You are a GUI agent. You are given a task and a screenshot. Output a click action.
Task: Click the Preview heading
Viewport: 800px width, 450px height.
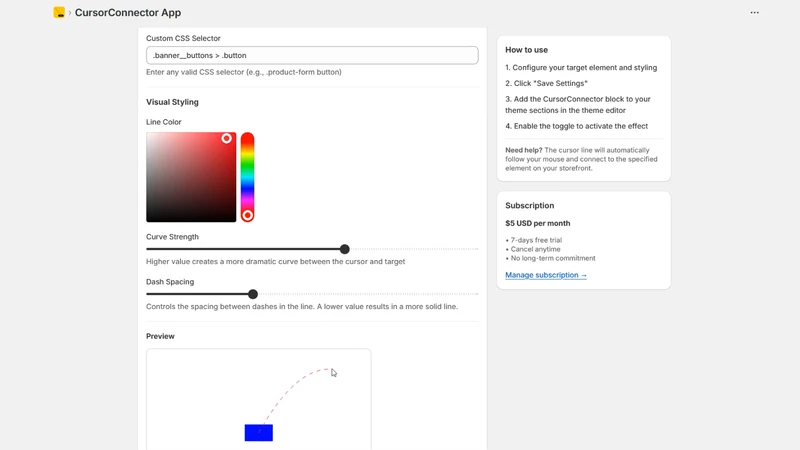[x=160, y=336]
